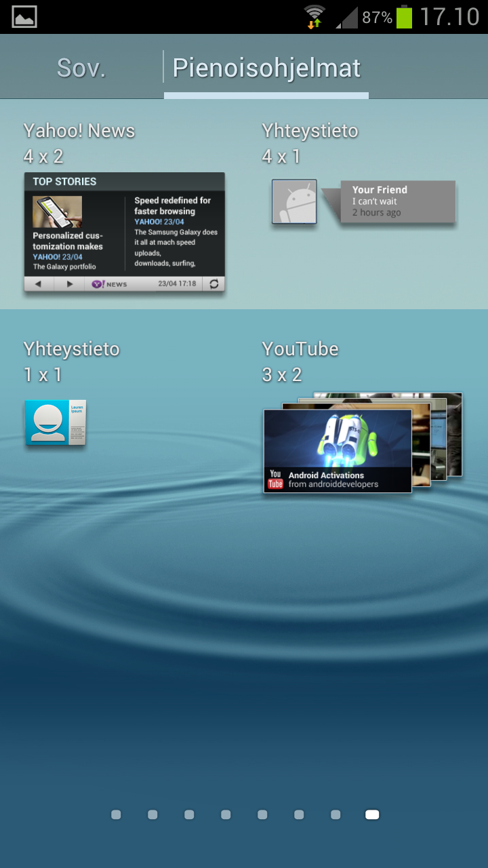Click the refresh icon in Yahoo News widget

(x=214, y=284)
